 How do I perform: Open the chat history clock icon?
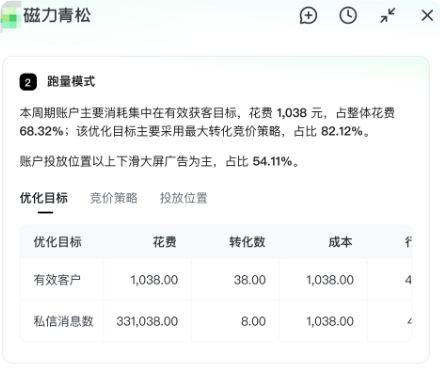point(348,16)
